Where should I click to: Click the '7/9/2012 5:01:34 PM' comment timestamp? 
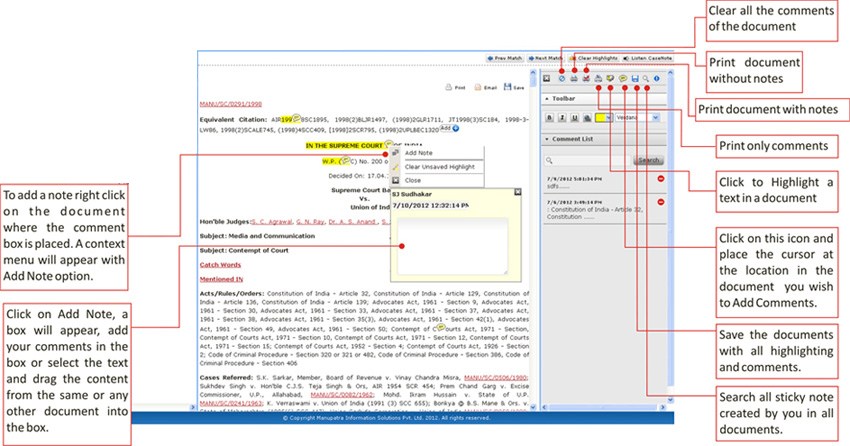[x=574, y=179]
